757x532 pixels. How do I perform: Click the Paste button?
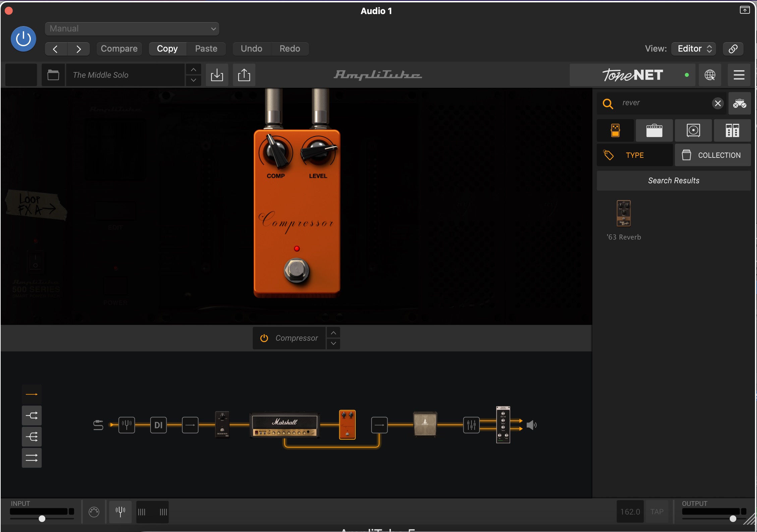[206, 49]
